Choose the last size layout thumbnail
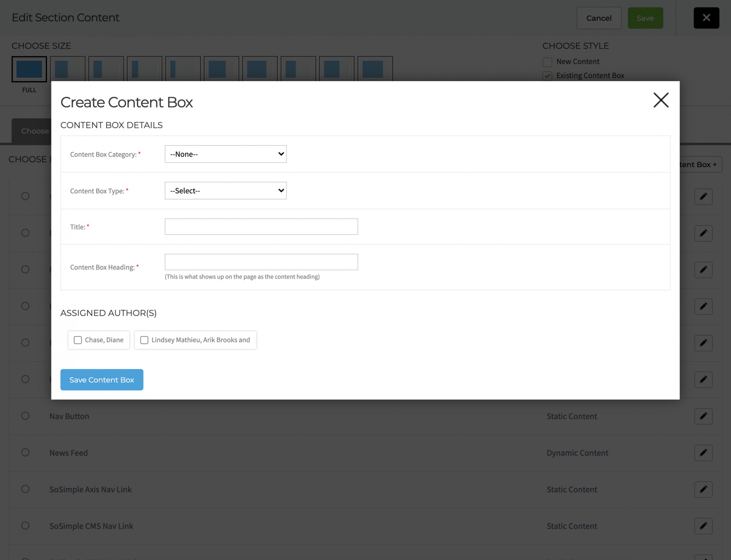Viewport: 731px width, 560px height. (375, 69)
